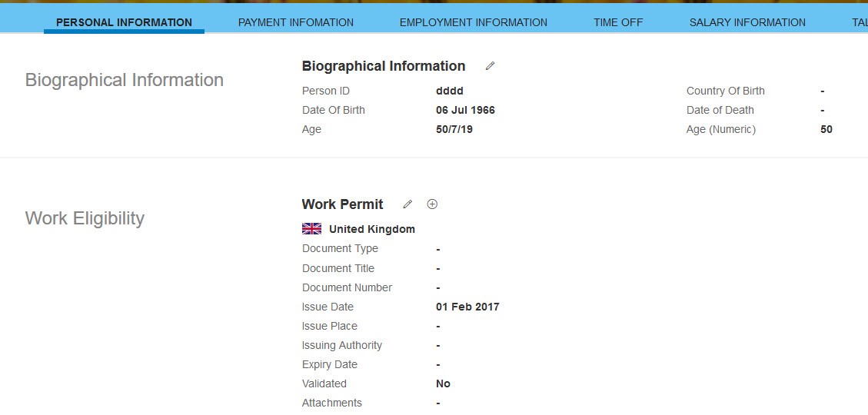
Task: Click the Issue Date value 01 Feb 2017
Action: tap(467, 307)
